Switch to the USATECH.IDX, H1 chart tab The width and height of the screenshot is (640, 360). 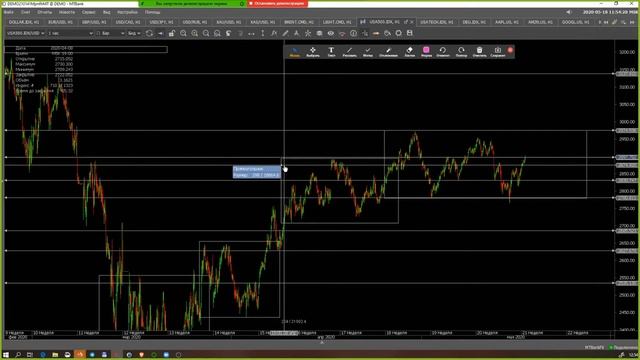pyautogui.click(x=436, y=22)
